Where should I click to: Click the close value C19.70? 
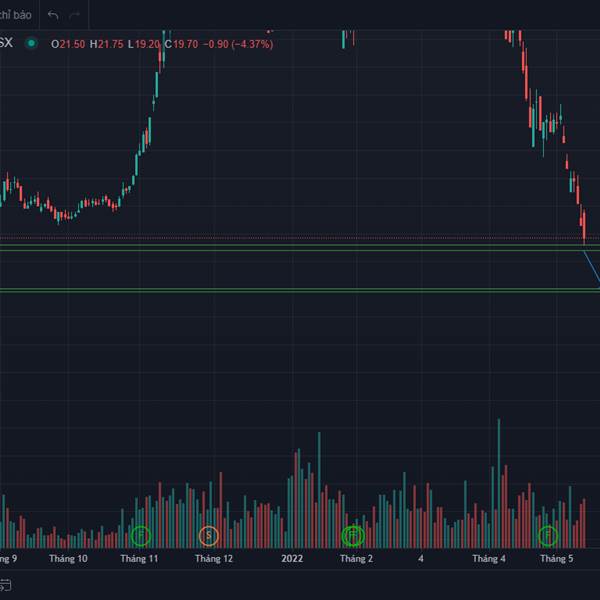pyautogui.click(x=181, y=44)
